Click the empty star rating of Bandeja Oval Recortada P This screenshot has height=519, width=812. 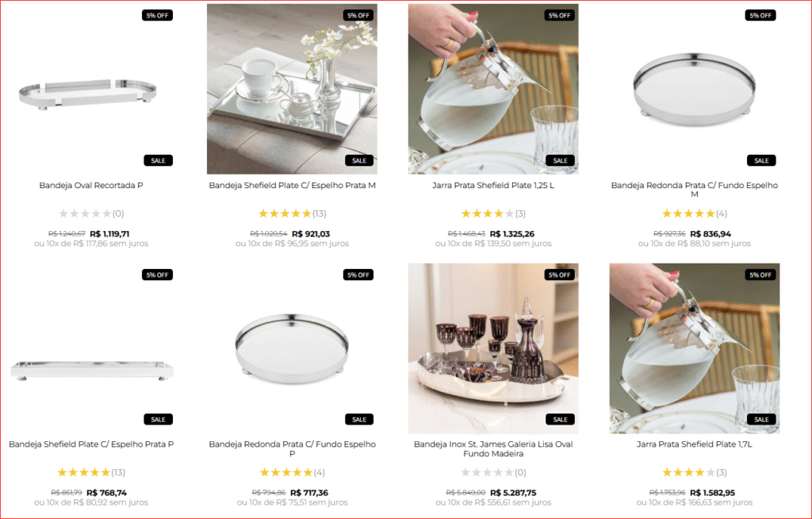85,213
